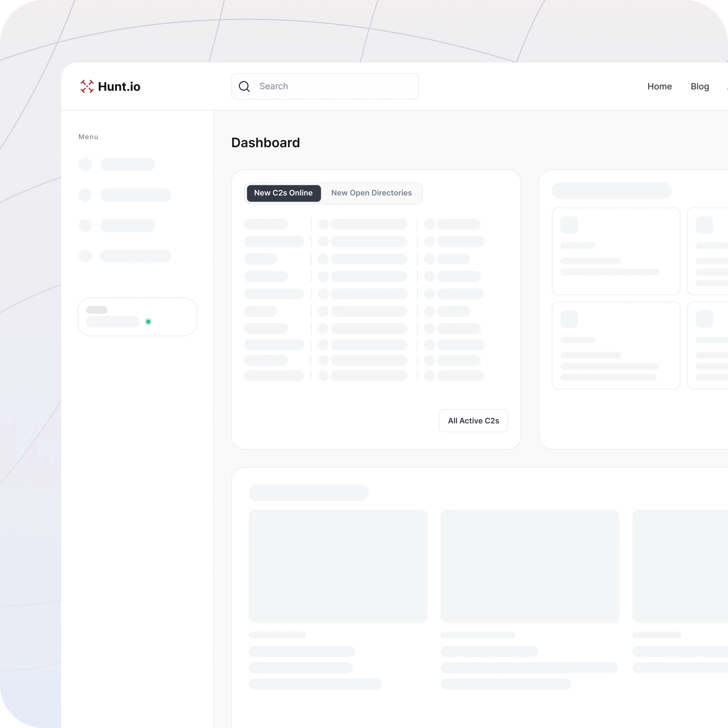Click the All Active C2s button
The image size is (728, 728).
[x=473, y=420]
